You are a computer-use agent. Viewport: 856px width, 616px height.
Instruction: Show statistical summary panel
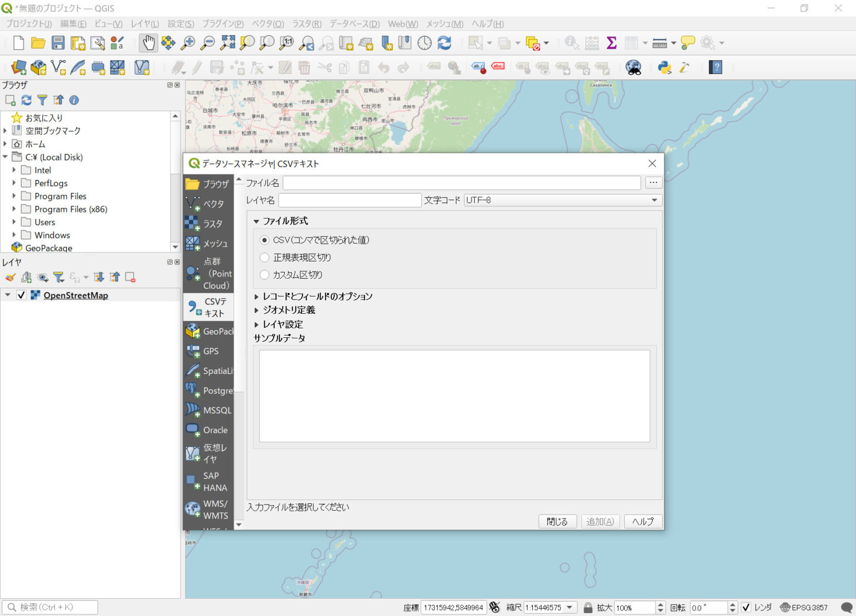(612, 42)
